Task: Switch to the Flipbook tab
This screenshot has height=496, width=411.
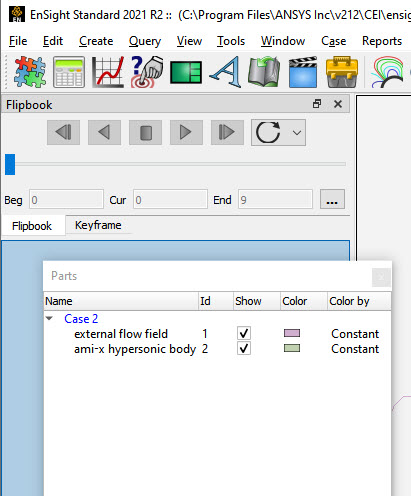Action: (32, 226)
